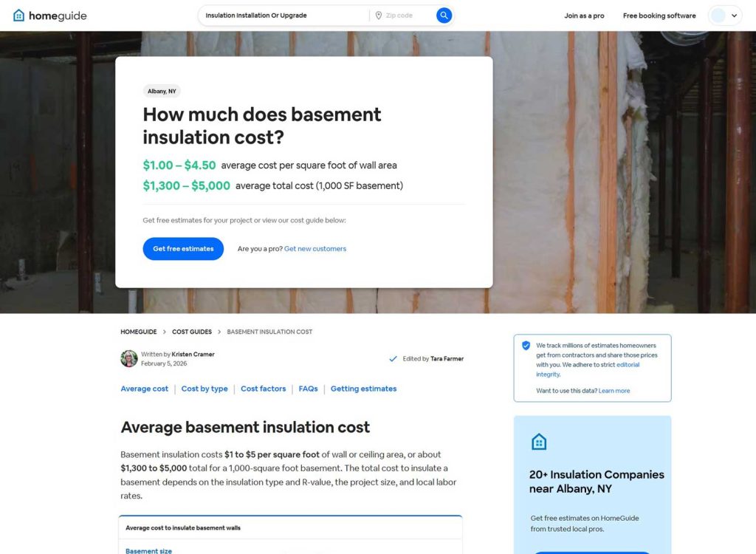Click the Albany, NY location pill

tap(162, 91)
